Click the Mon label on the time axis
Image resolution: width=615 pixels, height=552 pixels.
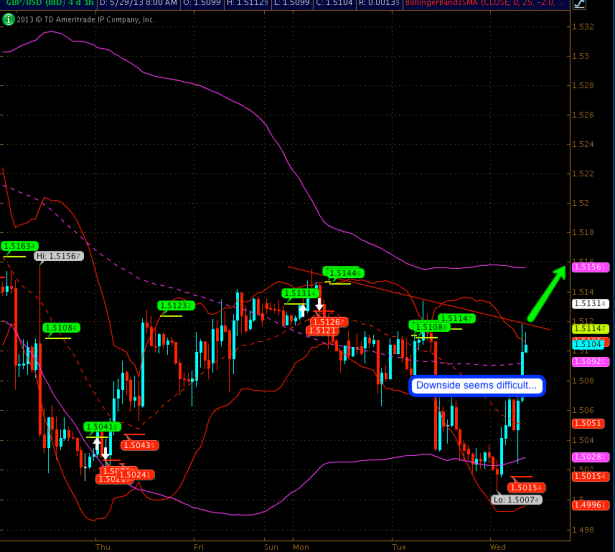click(x=301, y=547)
